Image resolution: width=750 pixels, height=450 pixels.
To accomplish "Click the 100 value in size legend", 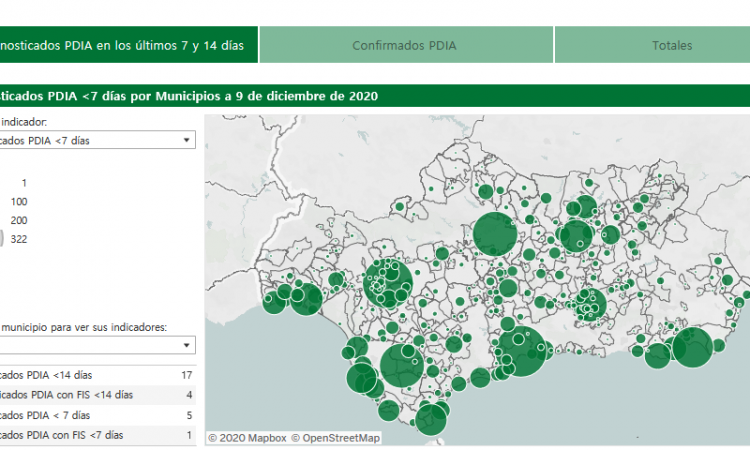I will (19, 201).
